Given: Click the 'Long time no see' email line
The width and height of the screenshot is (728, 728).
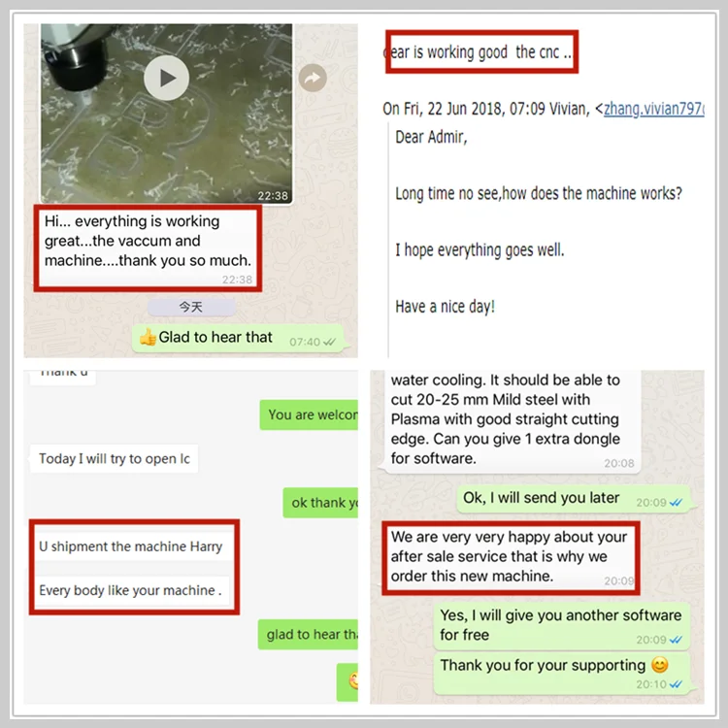Looking at the screenshot, I should 539,193.
